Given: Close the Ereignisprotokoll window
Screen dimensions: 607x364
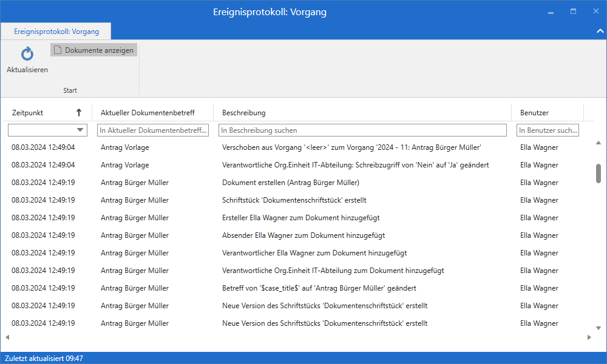Looking at the screenshot, I should 596,11.
